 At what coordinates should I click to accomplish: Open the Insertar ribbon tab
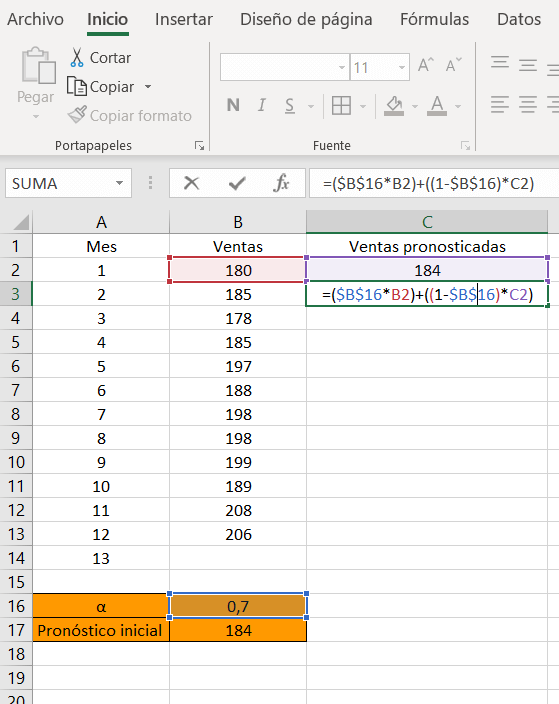click(184, 19)
